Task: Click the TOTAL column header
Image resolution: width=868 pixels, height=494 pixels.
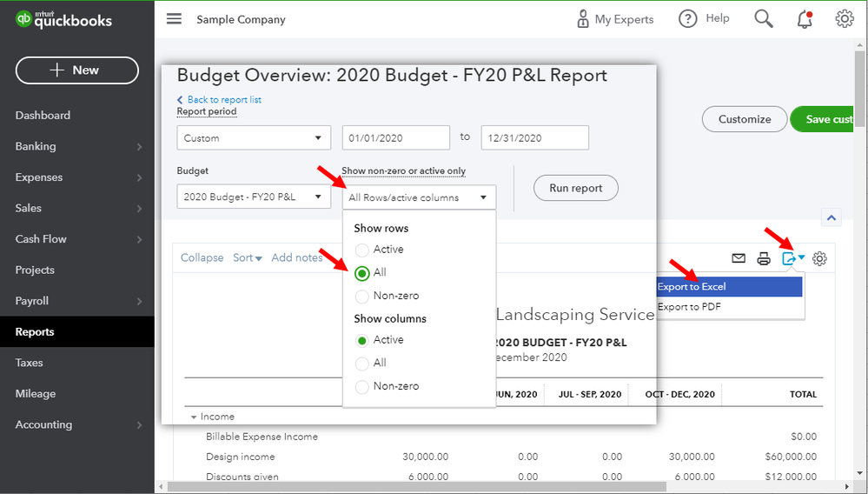Action: click(803, 394)
